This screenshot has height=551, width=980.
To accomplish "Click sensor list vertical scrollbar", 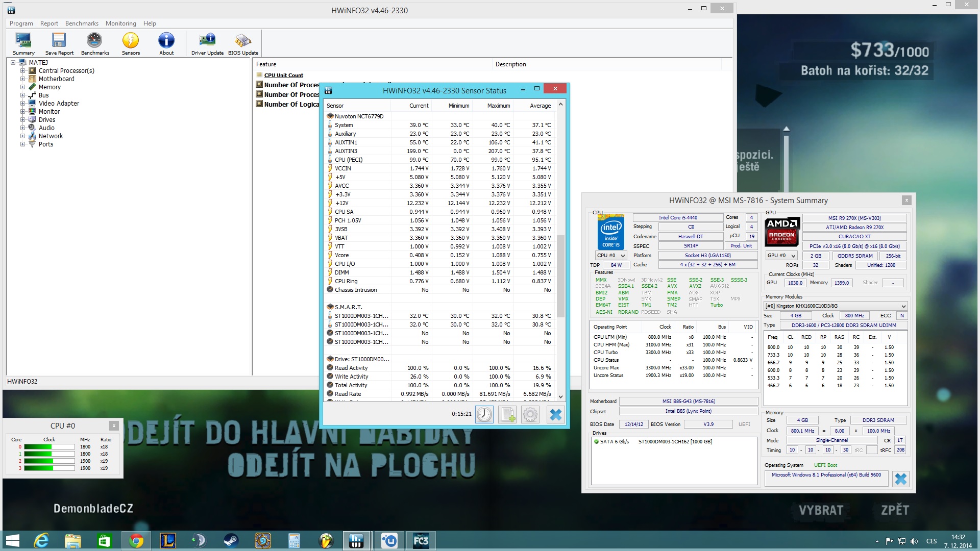I will coord(560,275).
